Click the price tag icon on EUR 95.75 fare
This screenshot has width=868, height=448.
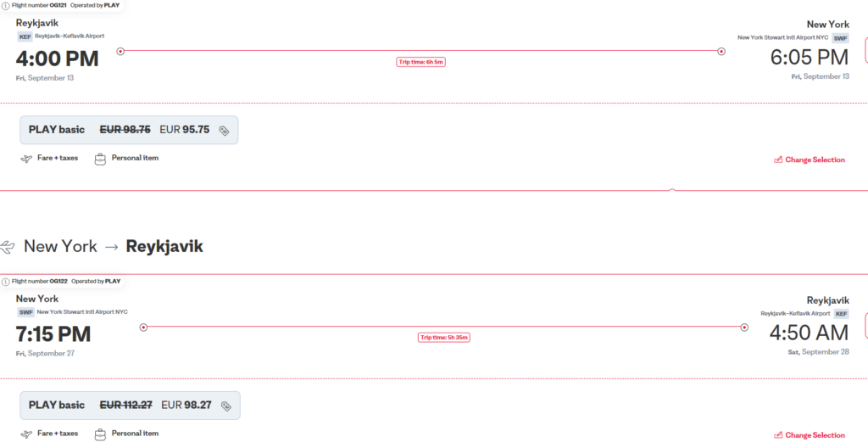(x=224, y=131)
